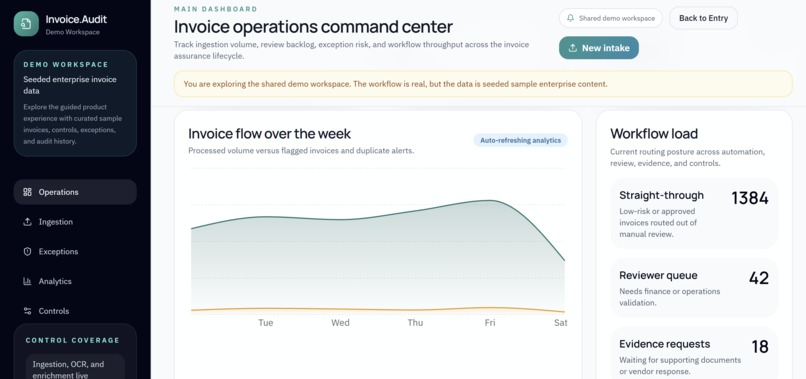
Task: Click the Analytics bar chart icon
Action: pyautogui.click(x=27, y=281)
